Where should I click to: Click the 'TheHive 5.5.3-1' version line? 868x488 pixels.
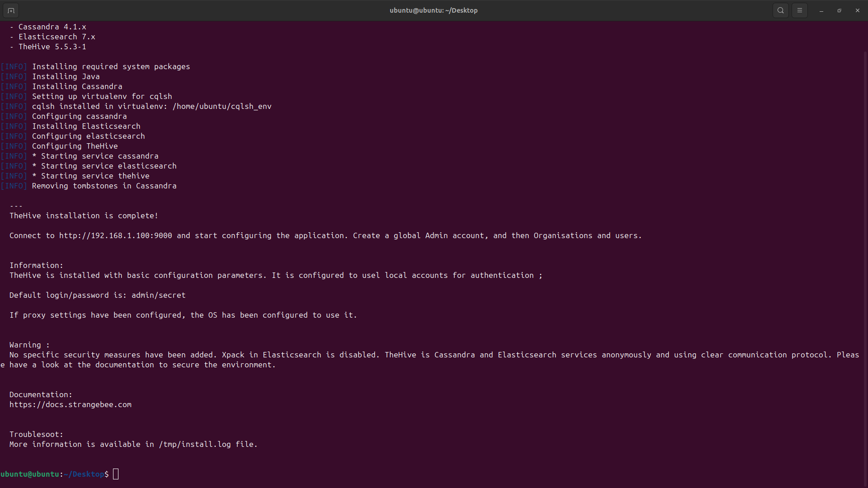click(52, 47)
